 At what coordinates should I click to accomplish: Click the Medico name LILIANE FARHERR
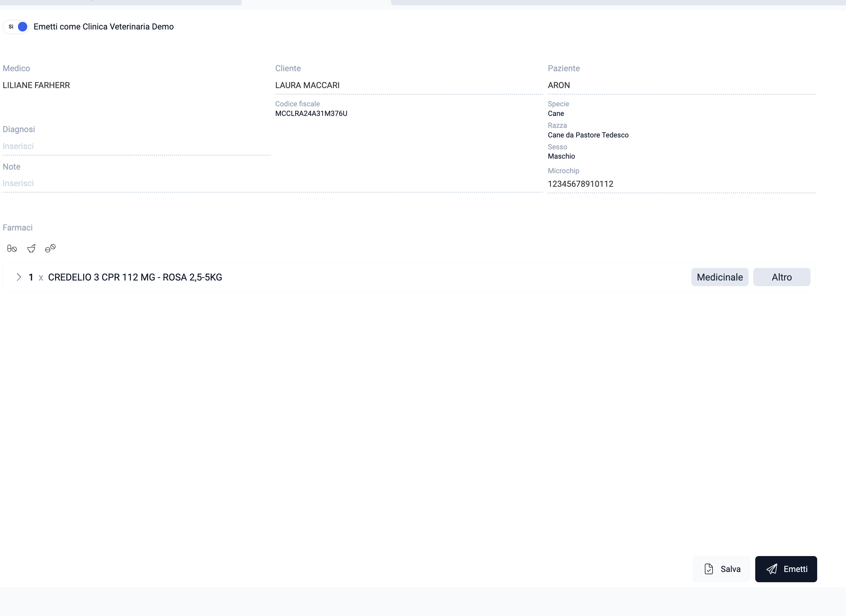coord(36,85)
